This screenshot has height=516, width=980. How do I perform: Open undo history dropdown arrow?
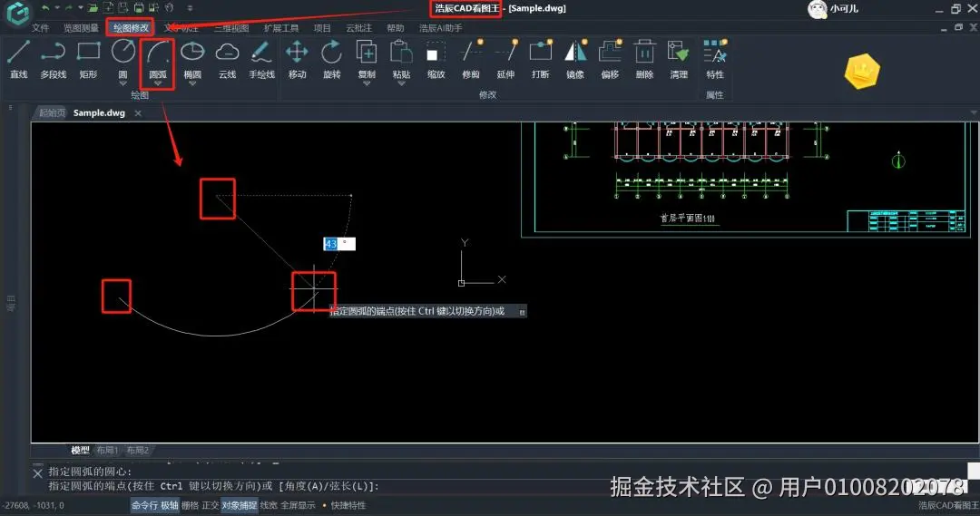(57, 8)
